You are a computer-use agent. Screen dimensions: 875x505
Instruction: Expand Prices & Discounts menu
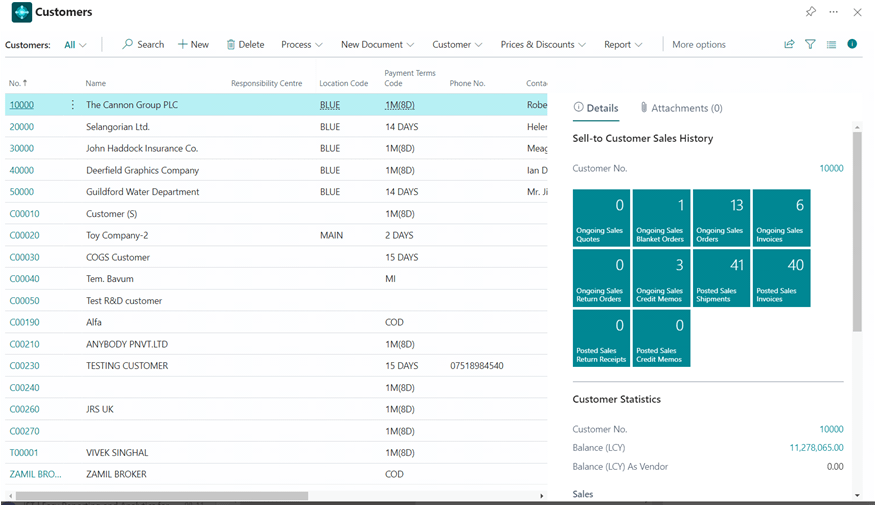(x=543, y=45)
